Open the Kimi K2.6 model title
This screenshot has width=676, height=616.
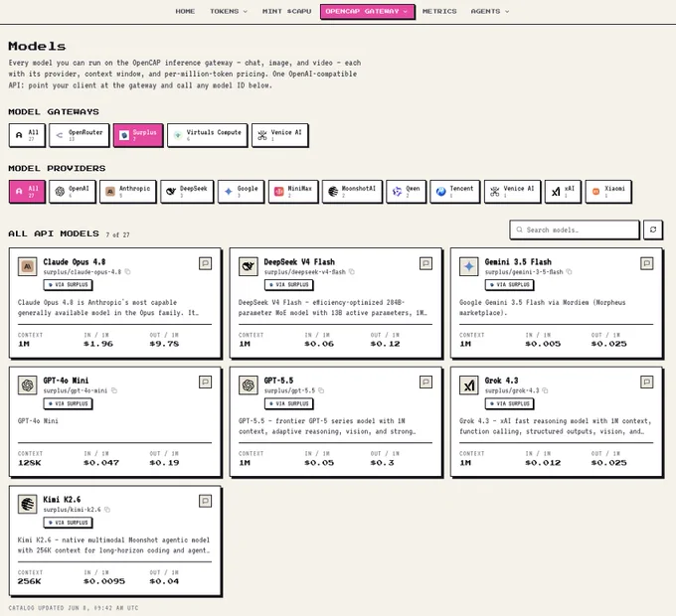point(62,500)
